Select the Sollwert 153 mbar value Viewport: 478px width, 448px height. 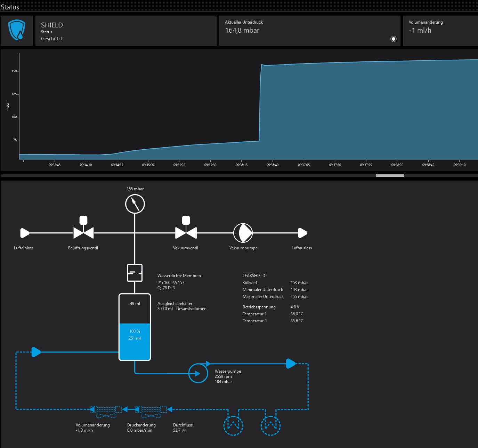(299, 283)
